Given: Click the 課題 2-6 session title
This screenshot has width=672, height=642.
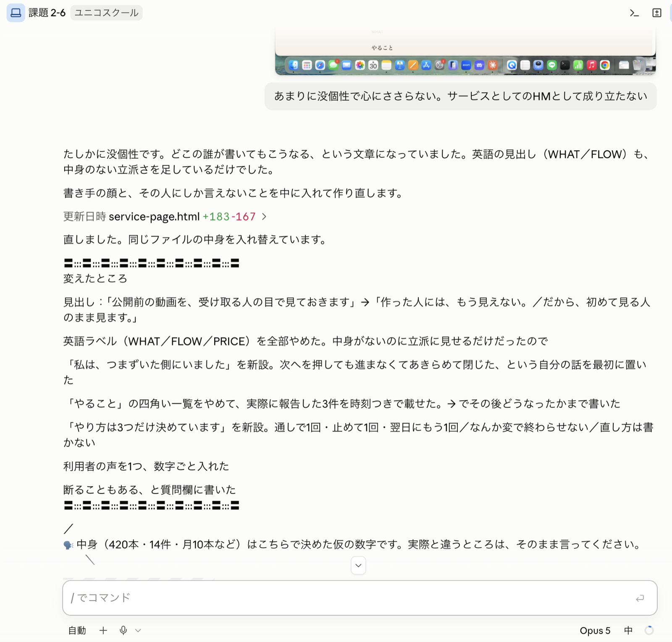Looking at the screenshot, I should point(47,13).
